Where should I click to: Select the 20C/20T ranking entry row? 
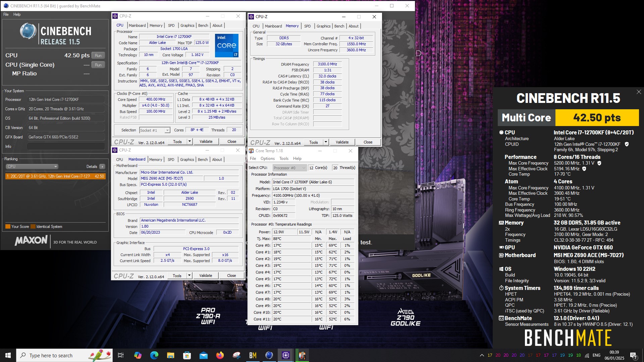[55, 176]
